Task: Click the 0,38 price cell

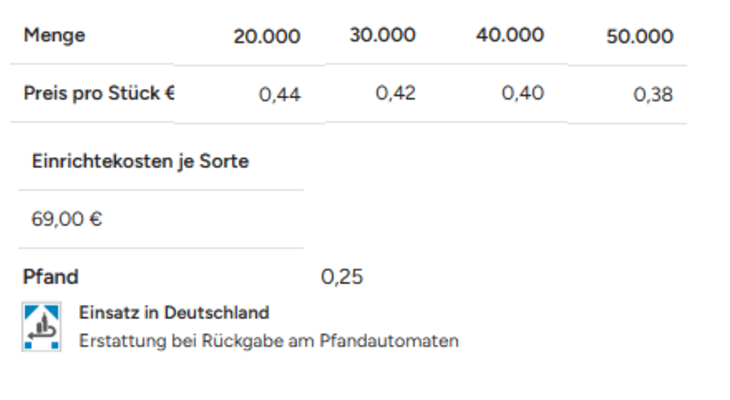Action: (x=653, y=95)
